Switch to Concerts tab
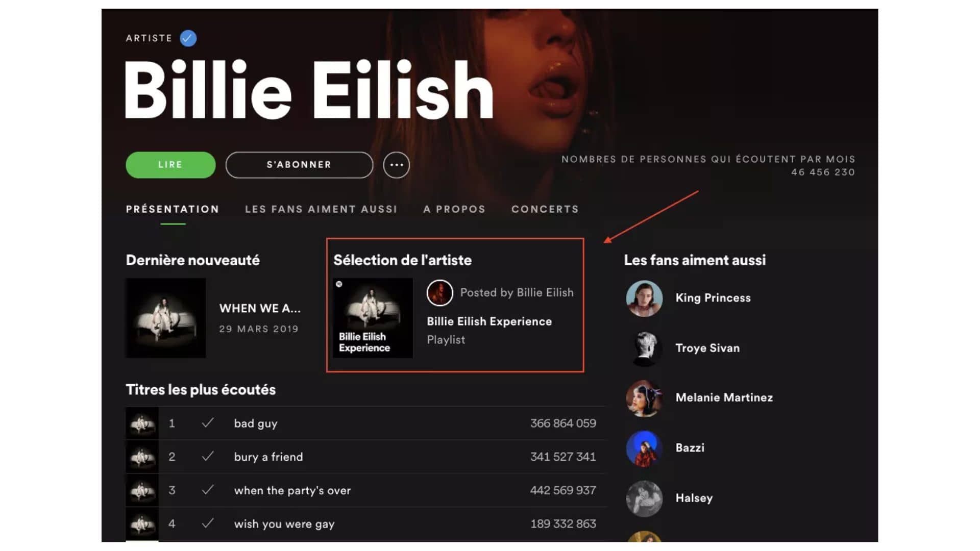This screenshot has width=980, height=551. coord(545,209)
